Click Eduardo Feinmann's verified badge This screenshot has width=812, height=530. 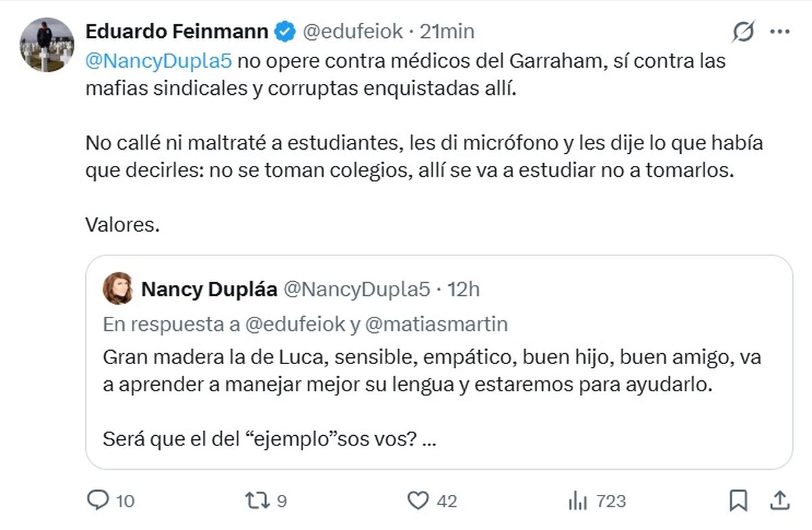(284, 30)
